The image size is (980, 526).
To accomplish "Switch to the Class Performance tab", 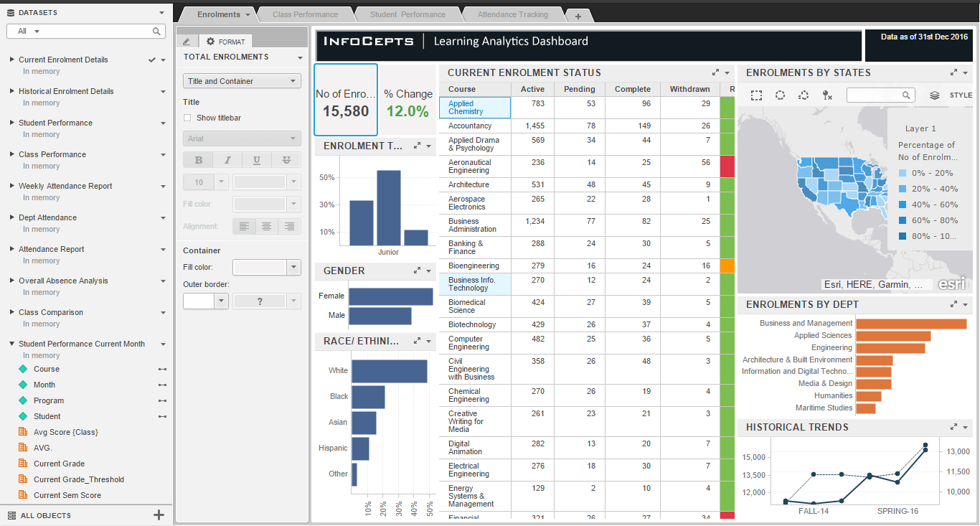I will 304,13.
